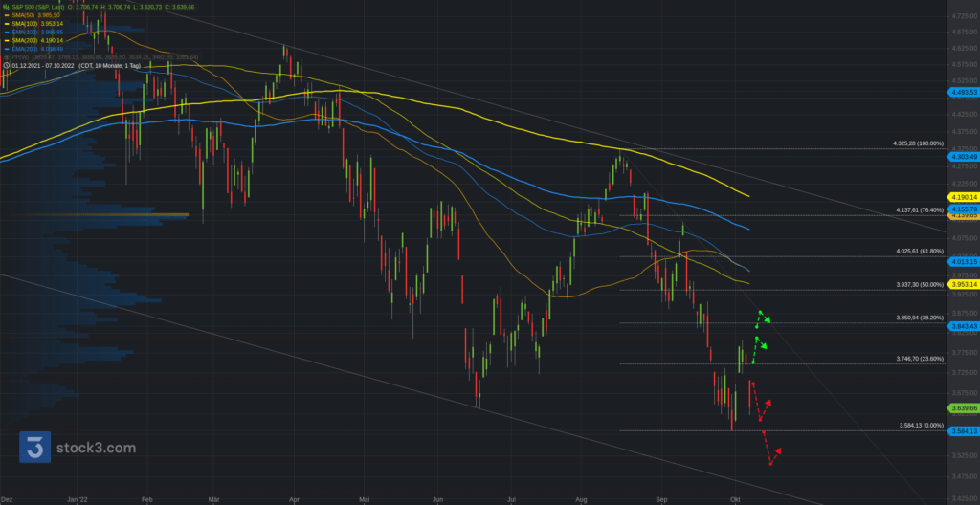
Task: Select the Fibonacci label 4.025,61 (61.80%)
Action: coord(920,251)
